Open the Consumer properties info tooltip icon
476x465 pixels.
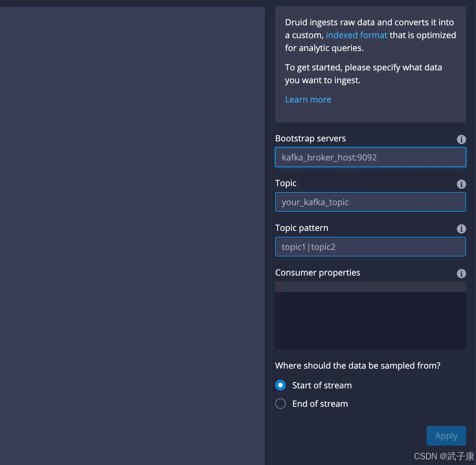[x=461, y=274]
